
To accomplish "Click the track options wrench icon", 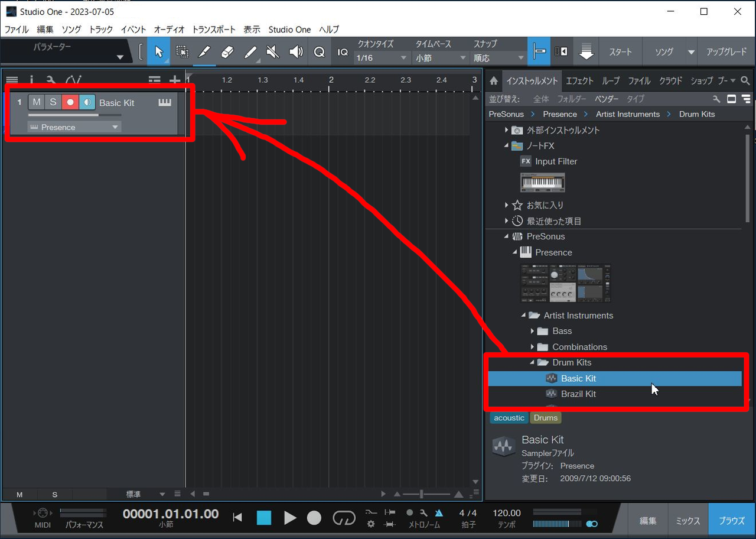I will (51, 80).
